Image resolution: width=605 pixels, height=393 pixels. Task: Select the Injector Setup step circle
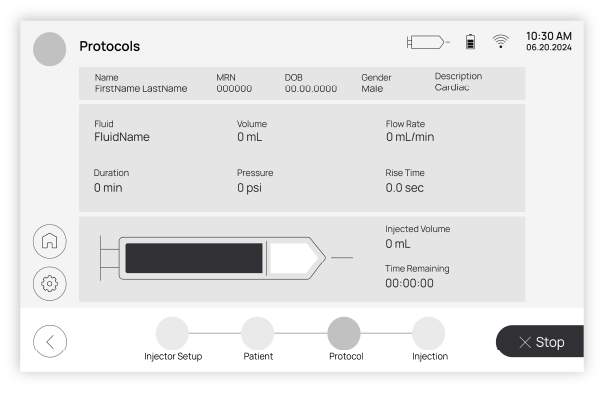click(x=172, y=333)
